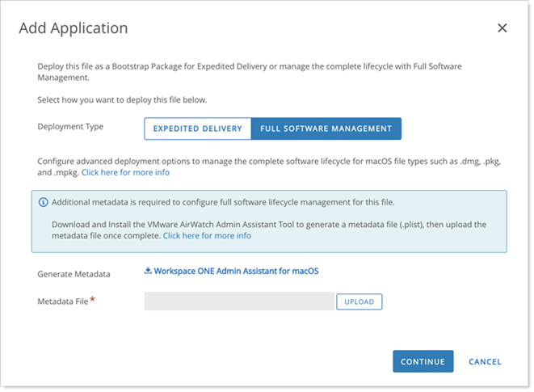Click the info icon in metadata notice
534x392 pixels.
(44, 202)
